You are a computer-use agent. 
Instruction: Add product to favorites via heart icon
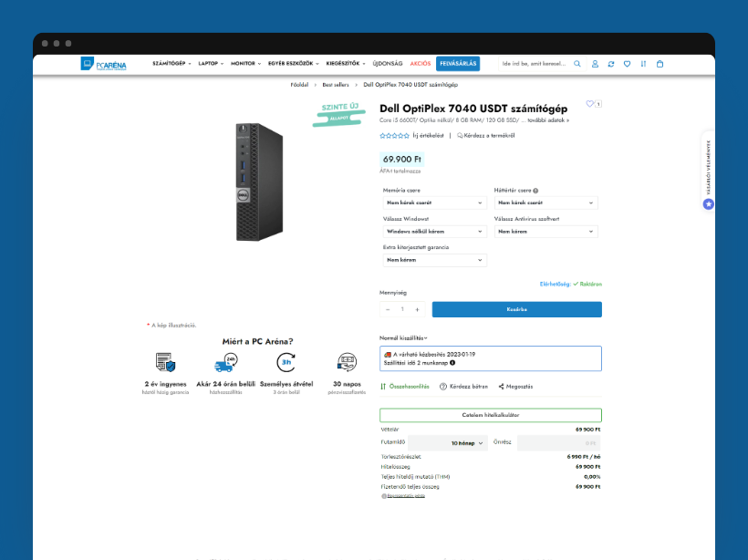click(590, 104)
